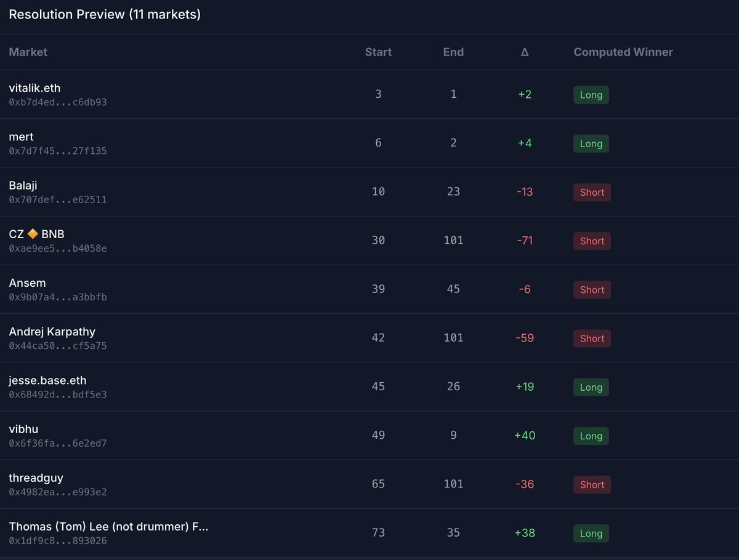Click address 0x9b07a4...a3bbfb
This screenshot has height=560, width=739.
[58, 297]
